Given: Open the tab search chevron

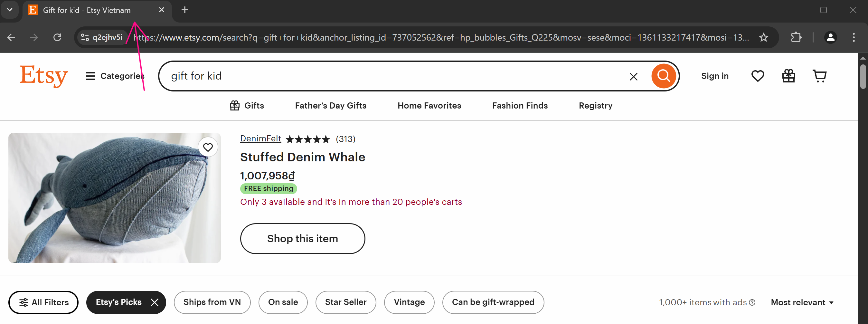Looking at the screenshot, I should tap(10, 10).
